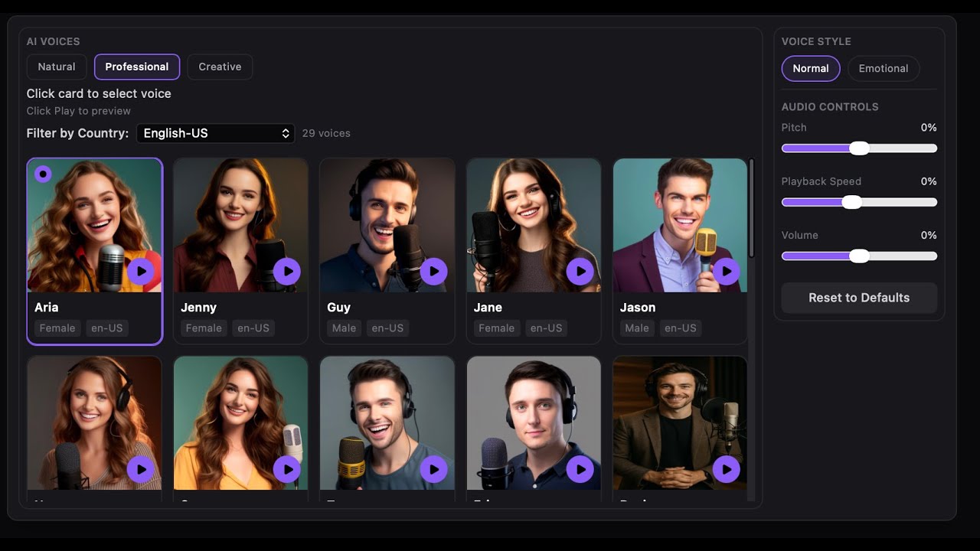Click the en-US tag on Jason card
The height and width of the screenshot is (551, 980).
tap(681, 328)
